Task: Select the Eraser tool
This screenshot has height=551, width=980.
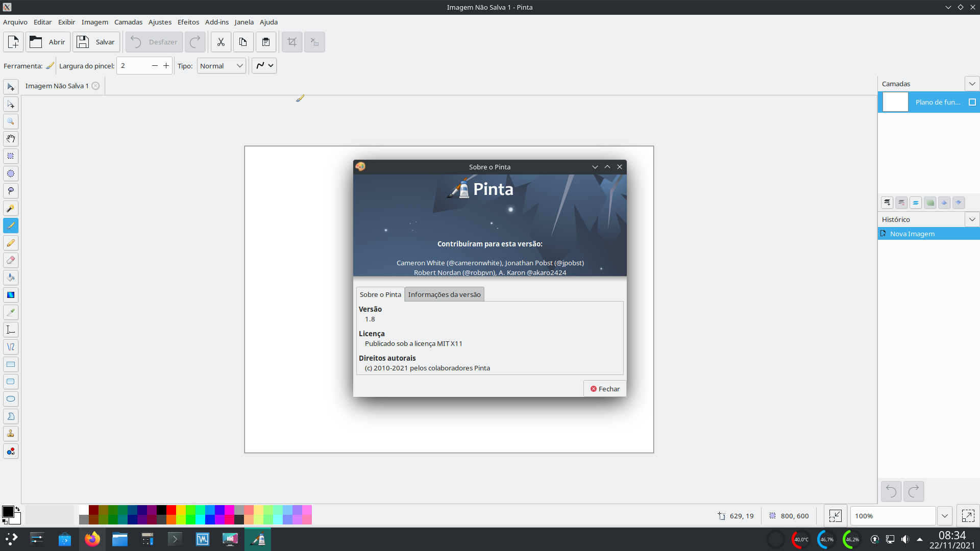Action: point(11,260)
